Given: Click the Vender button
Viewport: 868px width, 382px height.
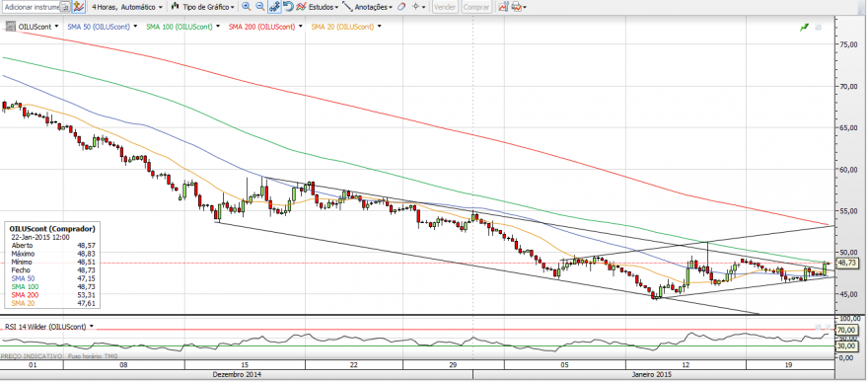Looking at the screenshot, I should pyautogui.click(x=445, y=7).
